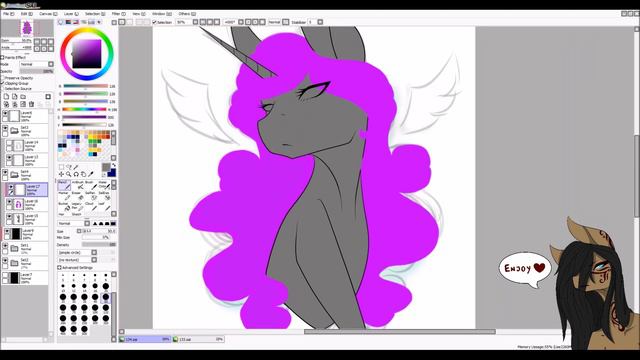Open the Filter menu
The image size is (640, 360).
[118, 14]
